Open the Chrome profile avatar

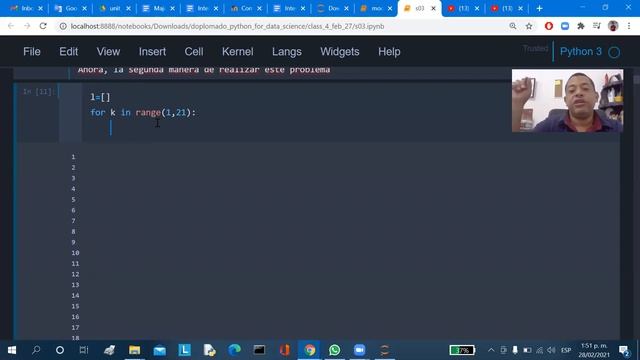tap(613, 26)
